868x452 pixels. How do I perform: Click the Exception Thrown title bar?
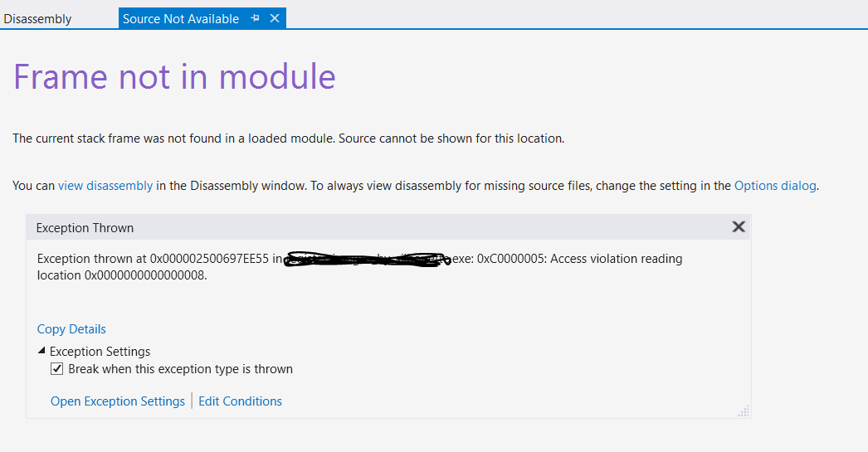[x=388, y=227]
